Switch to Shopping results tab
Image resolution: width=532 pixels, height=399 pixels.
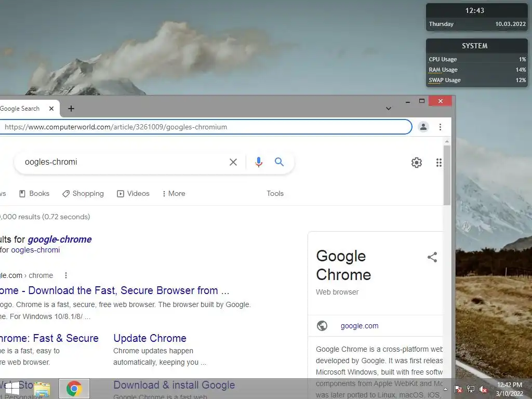click(83, 193)
